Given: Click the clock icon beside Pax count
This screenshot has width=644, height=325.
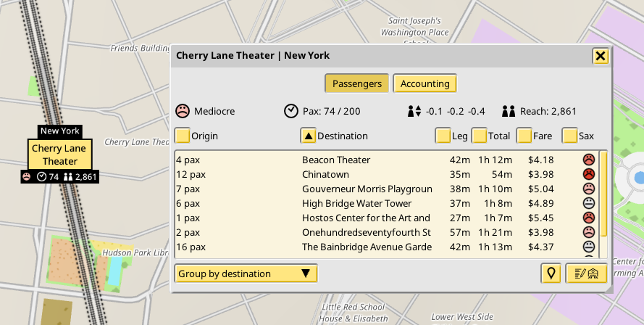Looking at the screenshot, I should [290, 112].
